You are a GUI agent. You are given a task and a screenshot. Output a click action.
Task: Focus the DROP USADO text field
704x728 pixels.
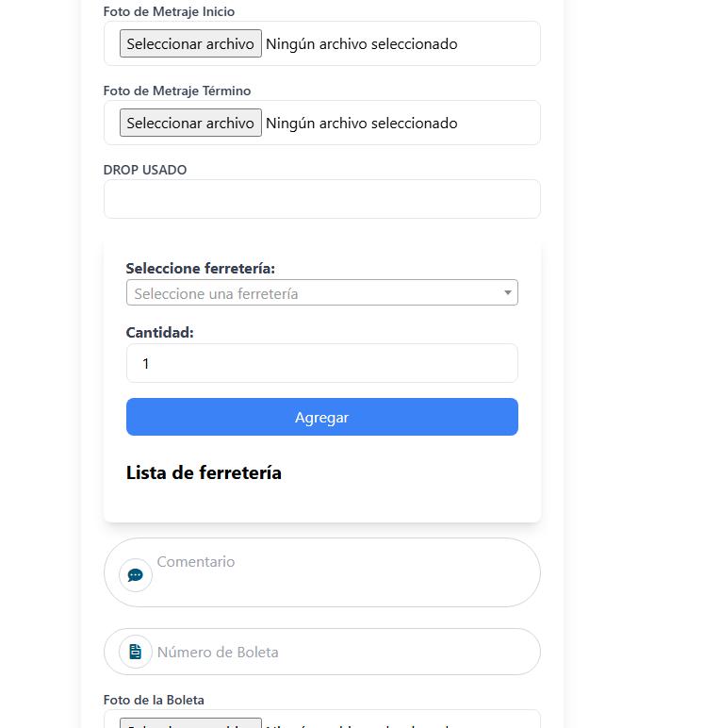(321, 199)
